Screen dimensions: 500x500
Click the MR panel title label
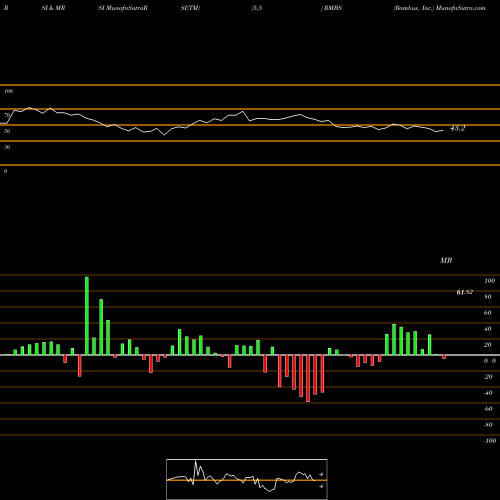pyautogui.click(x=446, y=260)
